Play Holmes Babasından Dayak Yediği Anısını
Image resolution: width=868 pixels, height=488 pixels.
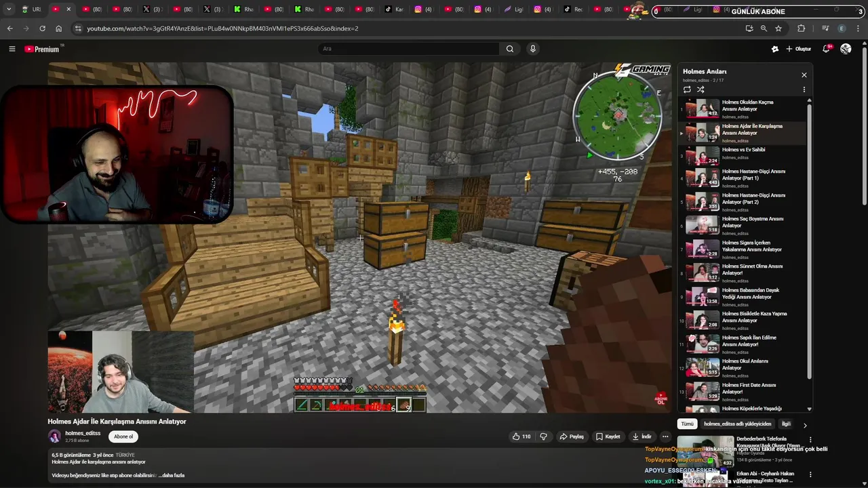[x=743, y=297]
